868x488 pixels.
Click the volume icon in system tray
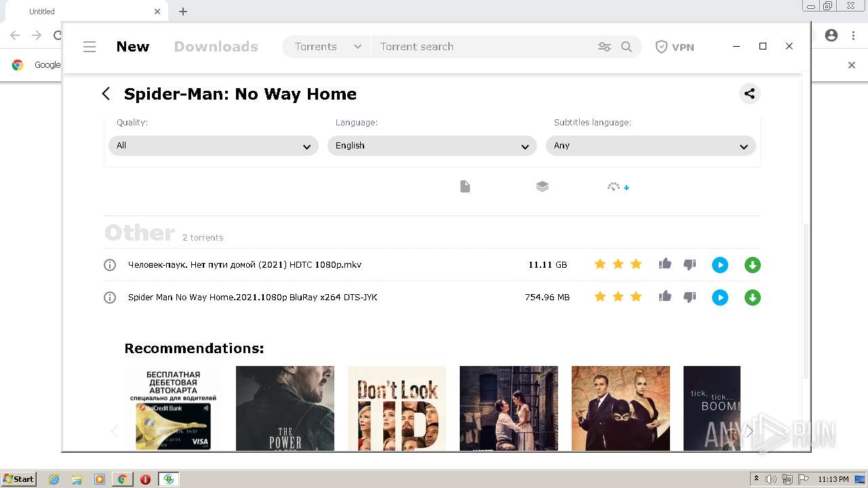[x=771, y=479]
